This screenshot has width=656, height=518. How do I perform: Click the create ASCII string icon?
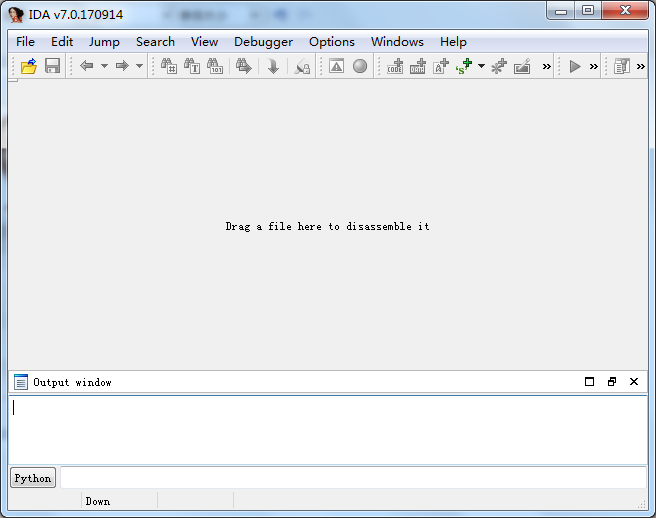[x=441, y=66]
